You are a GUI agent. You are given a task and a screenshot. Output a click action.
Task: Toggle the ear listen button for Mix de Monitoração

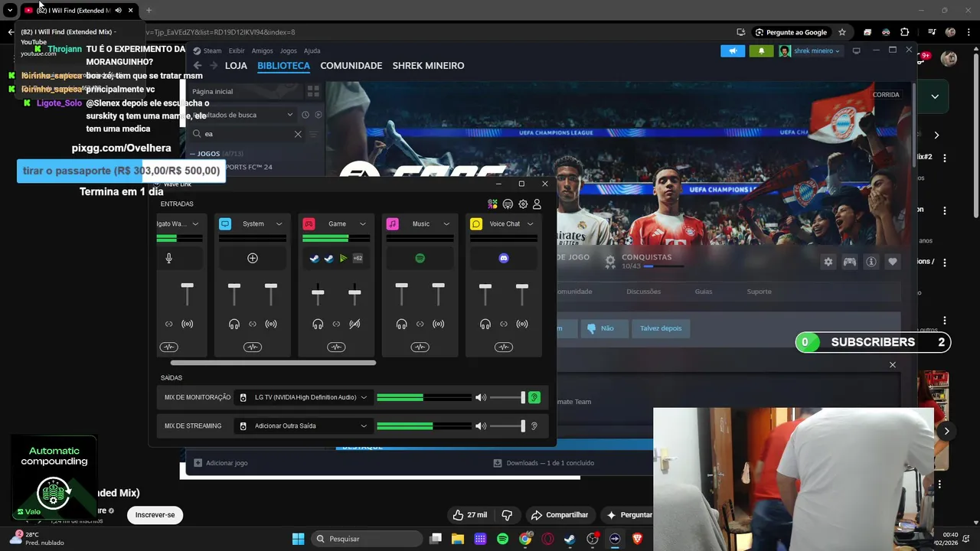[534, 397]
